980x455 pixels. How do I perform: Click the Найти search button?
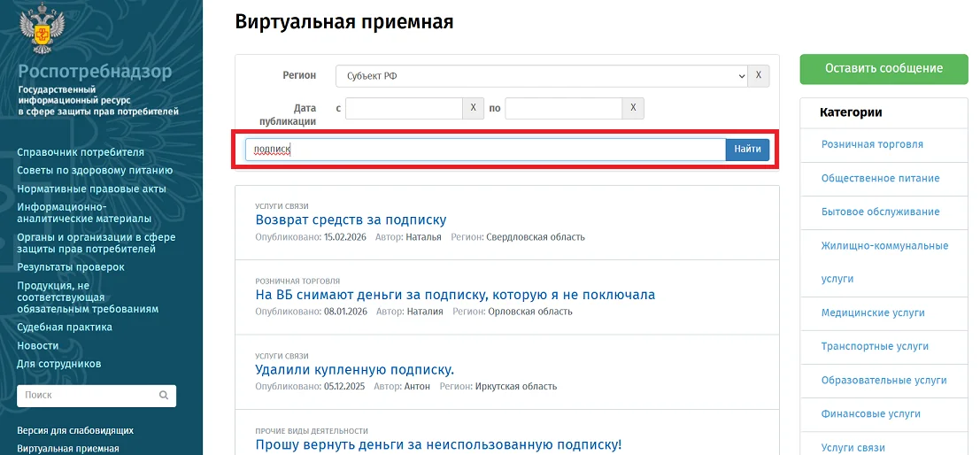coord(747,150)
